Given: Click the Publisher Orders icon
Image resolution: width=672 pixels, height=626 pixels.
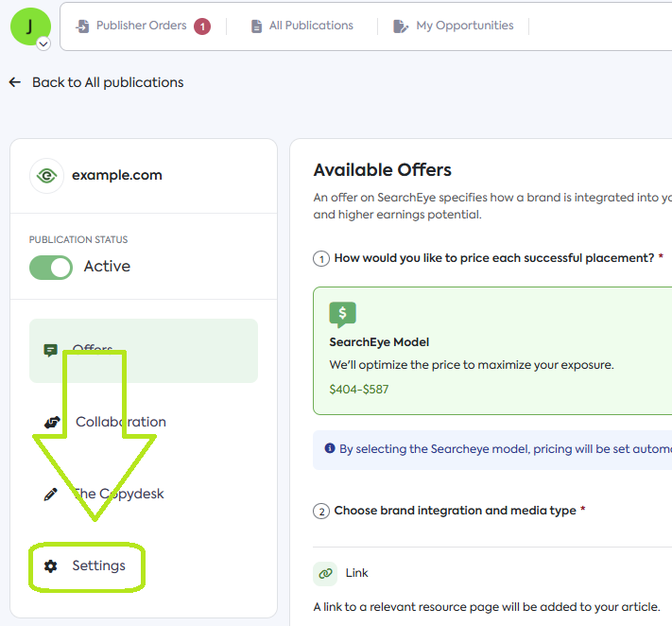Looking at the screenshot, I should pyautogui.click(x=82, y=26).
